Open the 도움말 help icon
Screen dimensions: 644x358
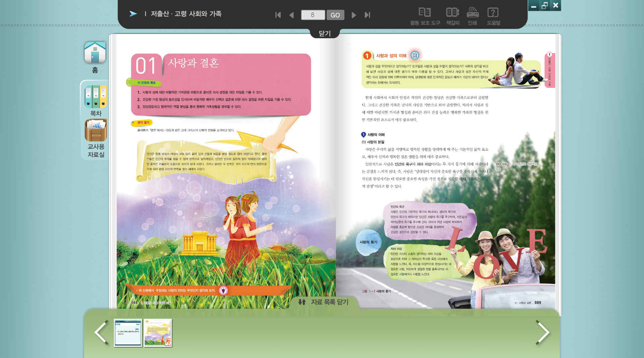click(x=493, y=16)
